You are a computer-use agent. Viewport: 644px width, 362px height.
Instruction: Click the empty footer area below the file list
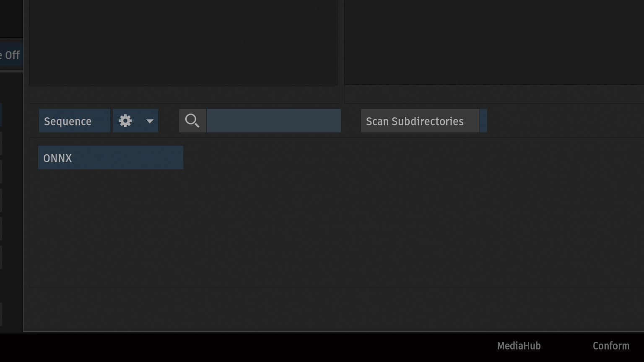(335, 309)
